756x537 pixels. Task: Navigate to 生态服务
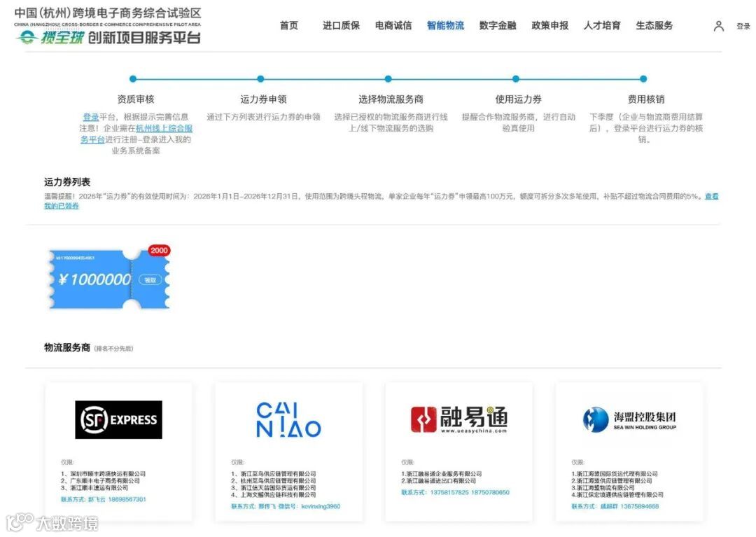pos(654,25)
